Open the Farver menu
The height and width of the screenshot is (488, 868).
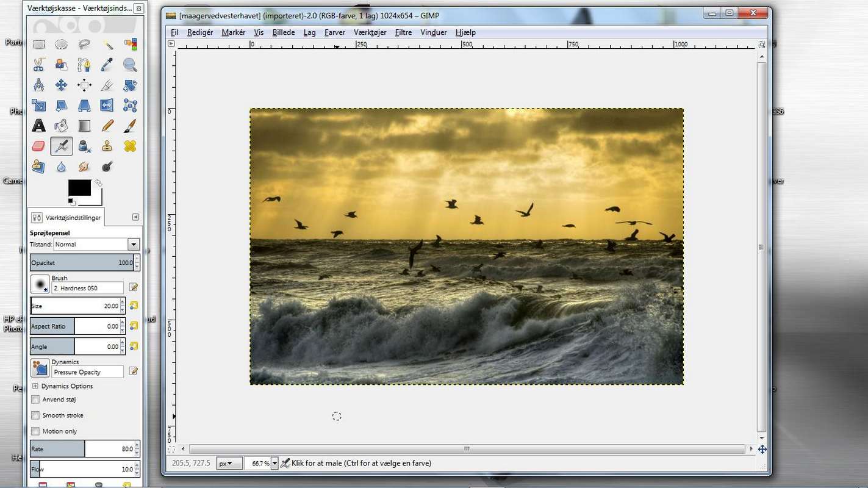pos(334,32)
